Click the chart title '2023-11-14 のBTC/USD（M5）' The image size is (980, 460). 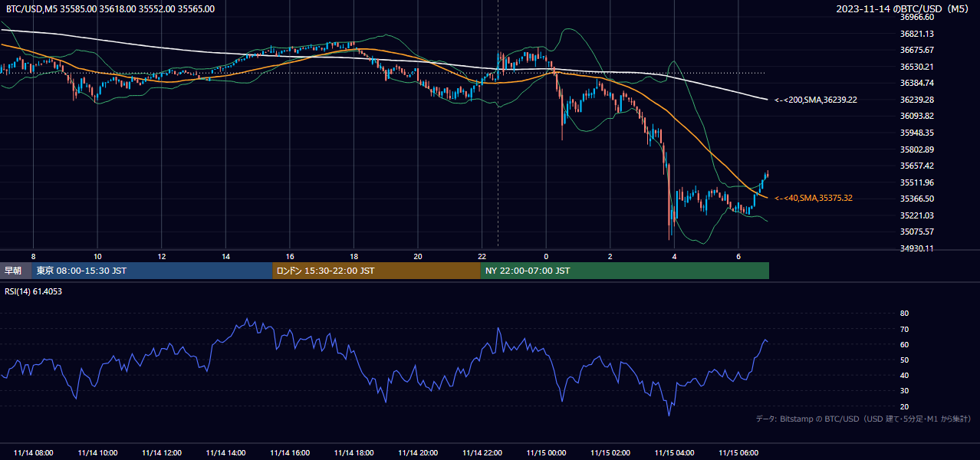(904, 8)
